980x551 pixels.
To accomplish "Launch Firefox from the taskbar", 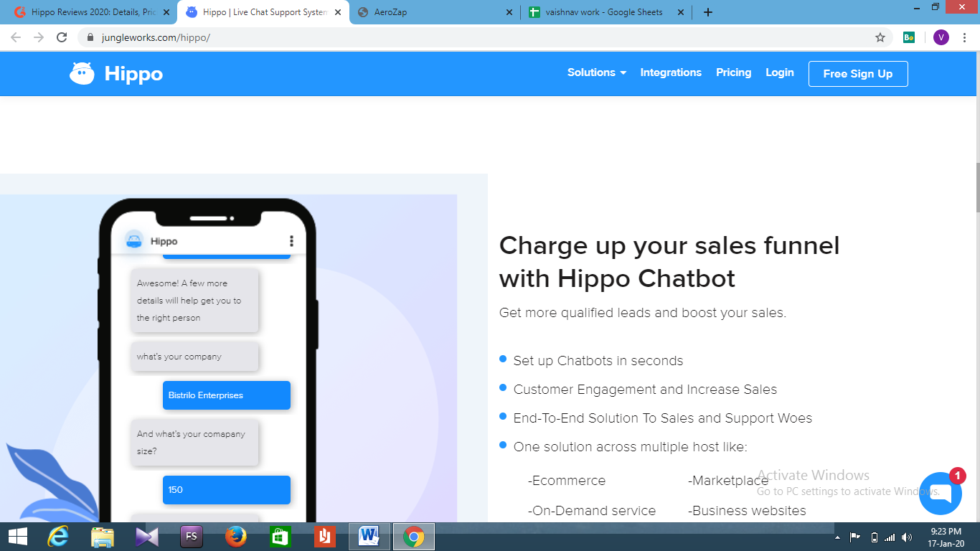I will [235, 536].
